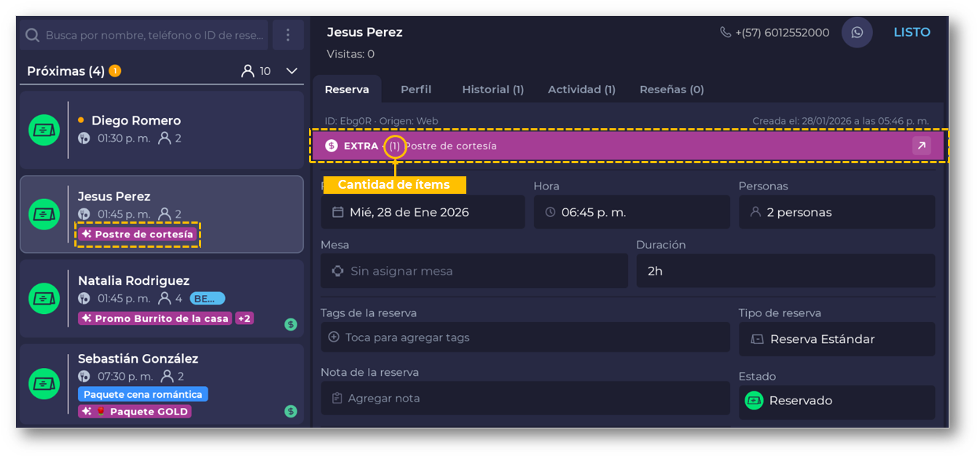Click the dollar icon in the EXTRA banner
The height and width of the screenshot is (459, 980).
click(x=332, y=146)
